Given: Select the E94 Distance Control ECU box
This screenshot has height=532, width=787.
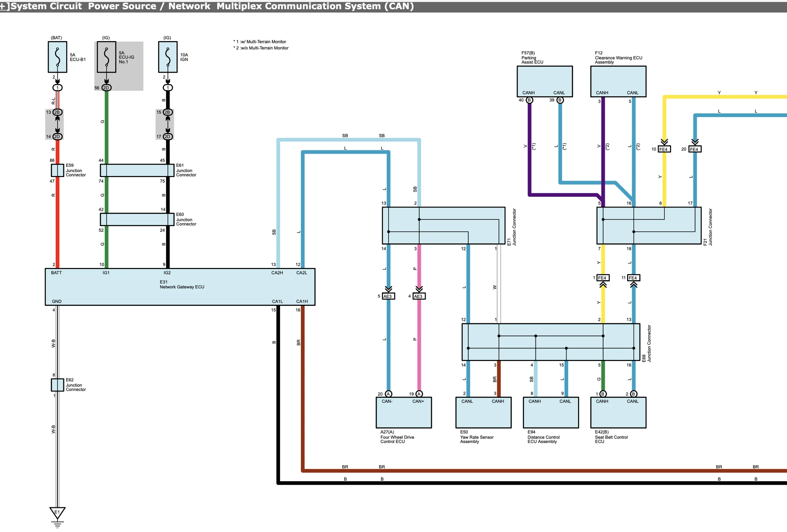Looking at the screenshot, I should tap(551, 413).
